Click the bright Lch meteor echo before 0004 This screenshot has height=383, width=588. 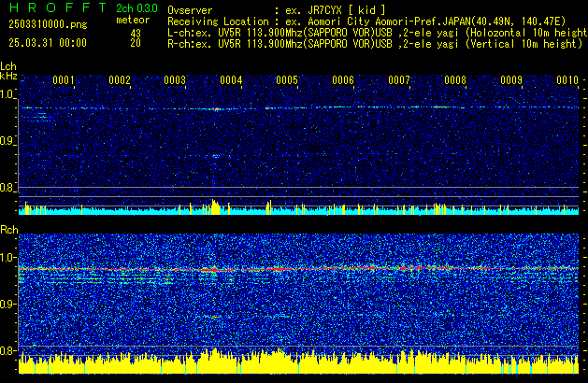[x=216, y=109]
